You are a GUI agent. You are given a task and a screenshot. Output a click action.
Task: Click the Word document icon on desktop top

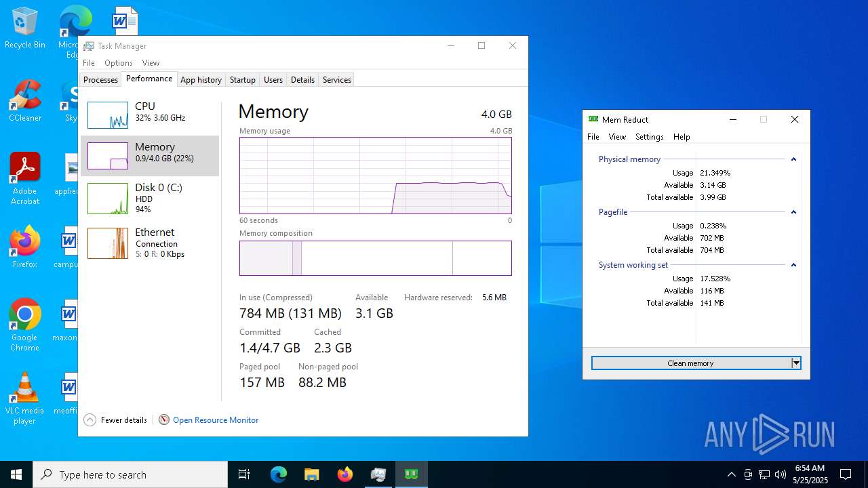(125, 21)
